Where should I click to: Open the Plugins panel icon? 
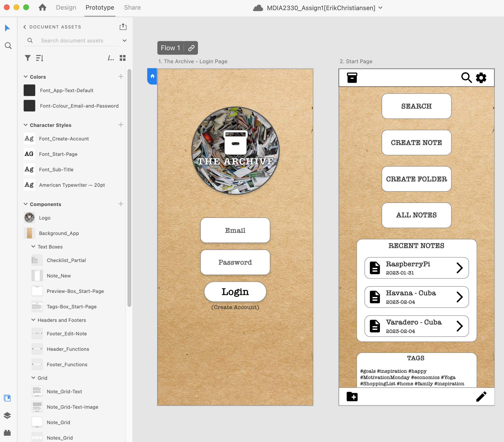coord(7,433)
